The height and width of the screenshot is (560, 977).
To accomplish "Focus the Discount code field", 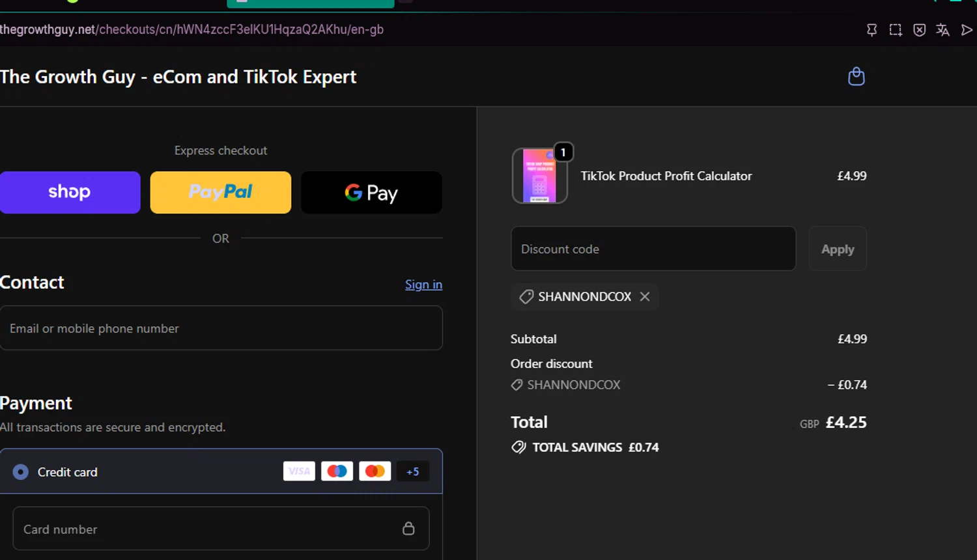I will tap(653, 249).
